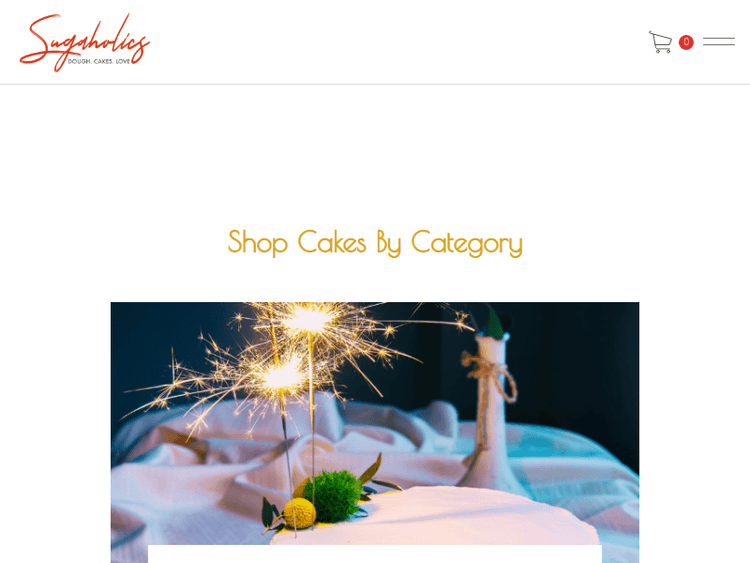
Task: Click the green fuzzy flower on the cake
Action: 334,495
